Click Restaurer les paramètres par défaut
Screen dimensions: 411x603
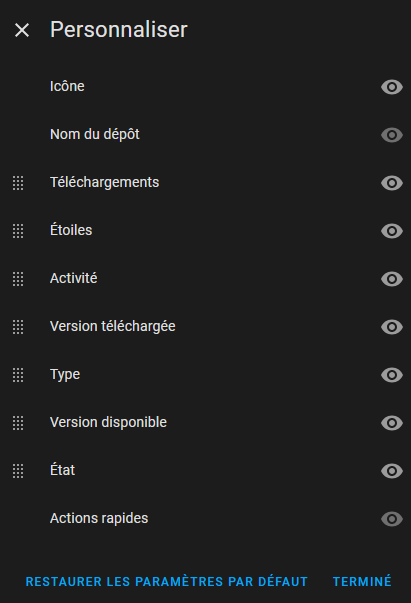[166, 581]
